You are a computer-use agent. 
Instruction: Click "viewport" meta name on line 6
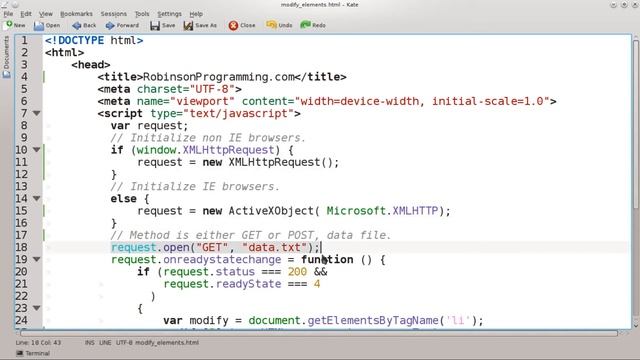(x=202, y=101)
